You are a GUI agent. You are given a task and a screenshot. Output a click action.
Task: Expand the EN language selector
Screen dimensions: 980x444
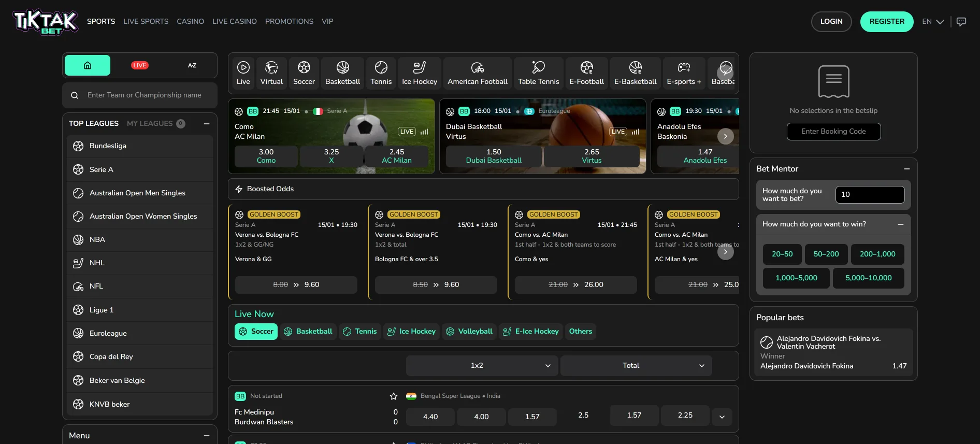pos(933,22)
